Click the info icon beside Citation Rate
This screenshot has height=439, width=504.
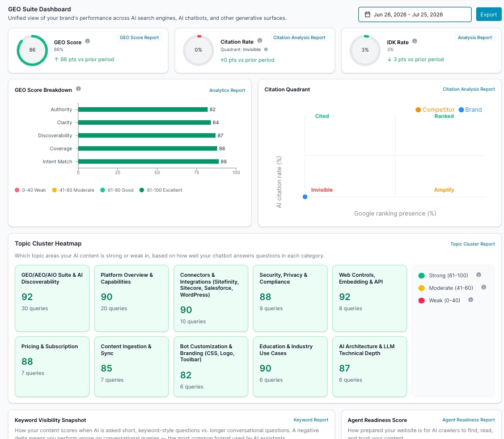coord(260,40)
